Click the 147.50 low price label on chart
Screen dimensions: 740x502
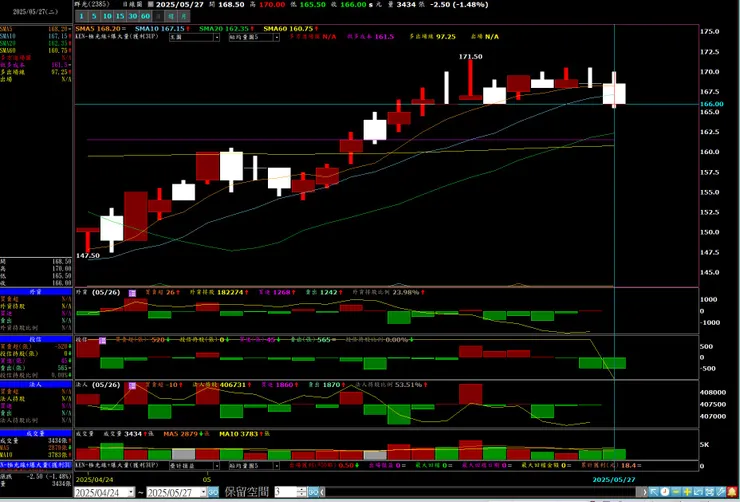88,256
